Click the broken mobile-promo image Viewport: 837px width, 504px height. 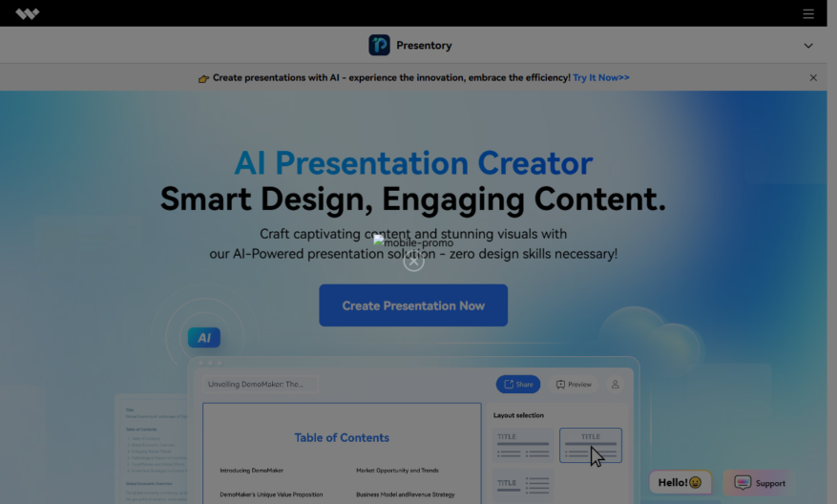[413, 241]
